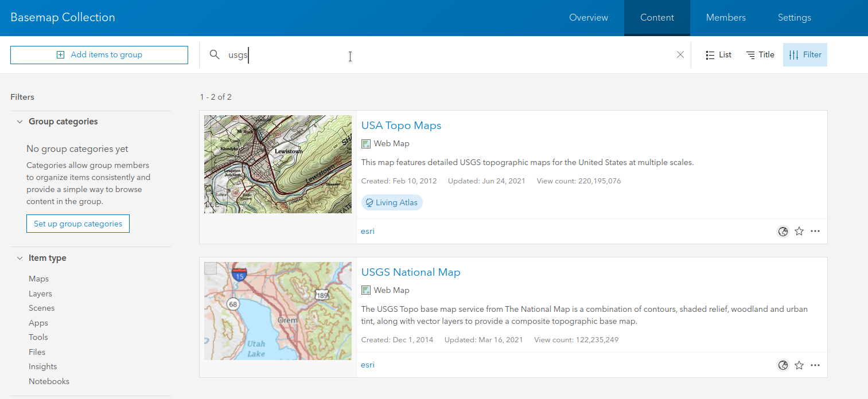This screenshot has height=399, width=868.
Task: Click the Add items to group button
Action: (x=99, y=55)
